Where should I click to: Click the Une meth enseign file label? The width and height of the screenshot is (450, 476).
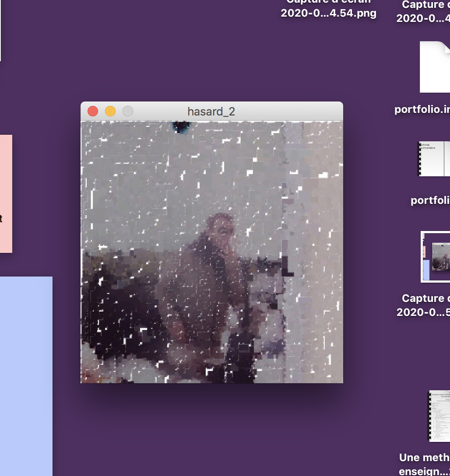[424, 465]
